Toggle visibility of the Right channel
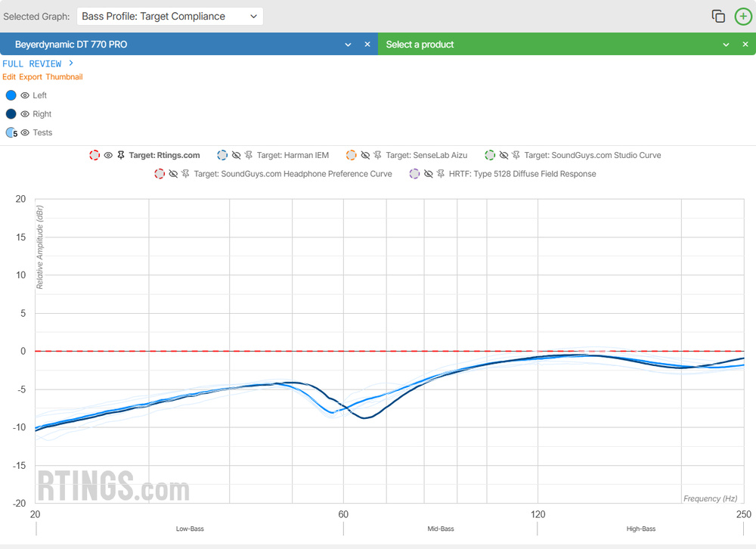The image size is (756, 549). [25, 114]
